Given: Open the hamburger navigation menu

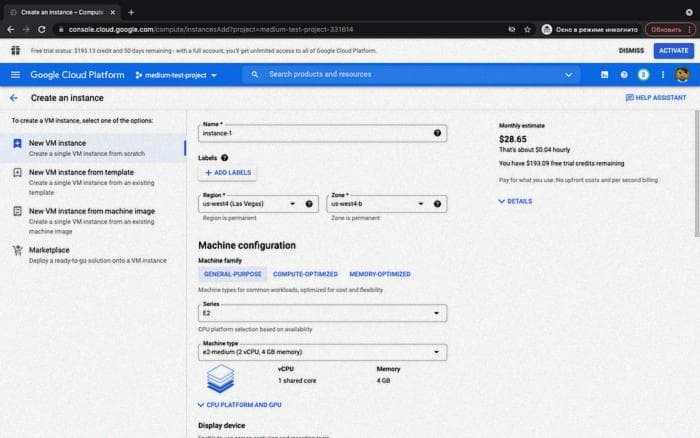Looking at the screenshot, I should 15,75.
